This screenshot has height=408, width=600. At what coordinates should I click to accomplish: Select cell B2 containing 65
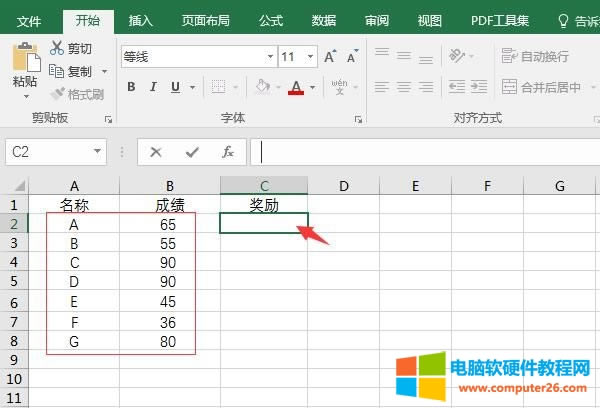(x=167, y=224)
